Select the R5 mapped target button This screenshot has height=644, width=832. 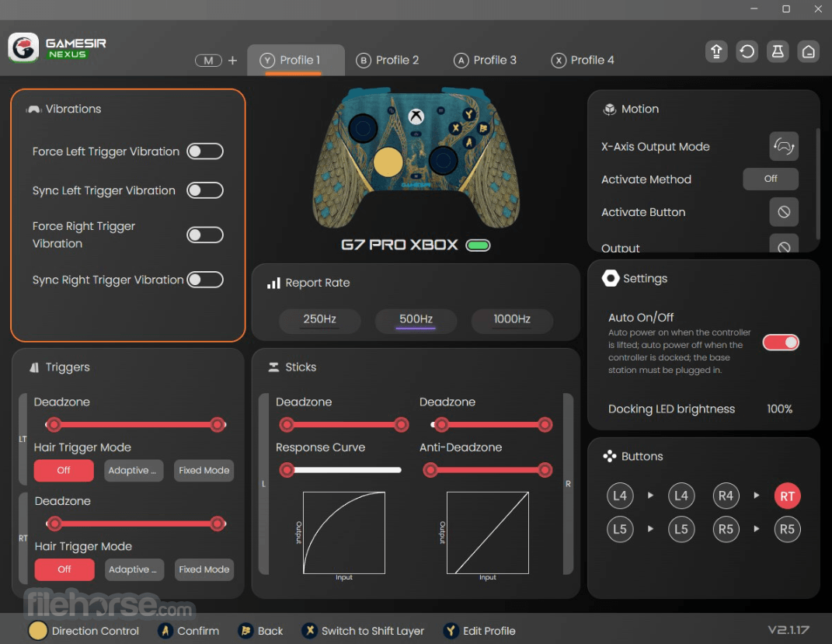(788, 529)
